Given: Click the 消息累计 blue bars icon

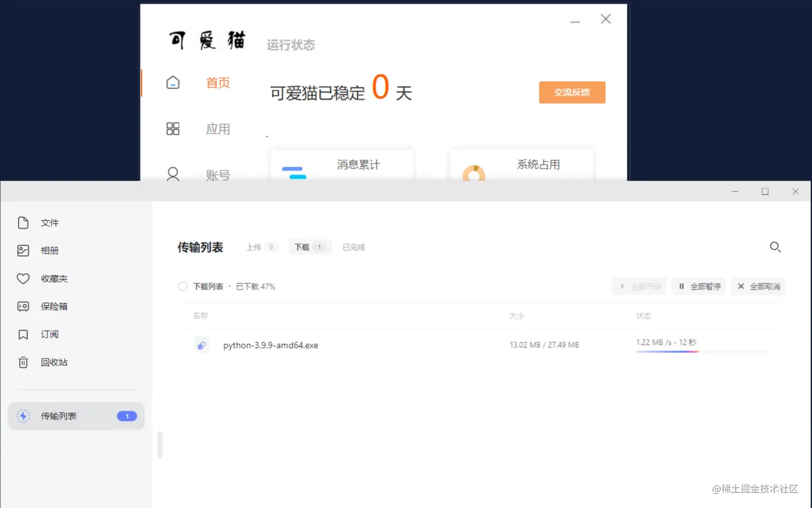Looking at the screenshot, I should tap(294, 173).
